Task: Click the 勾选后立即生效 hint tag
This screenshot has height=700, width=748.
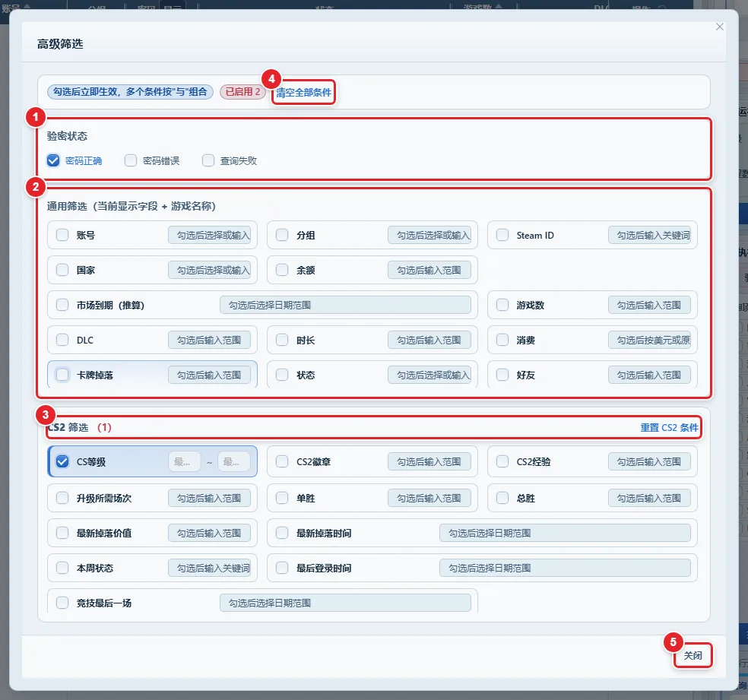Action: coord(130,91)
